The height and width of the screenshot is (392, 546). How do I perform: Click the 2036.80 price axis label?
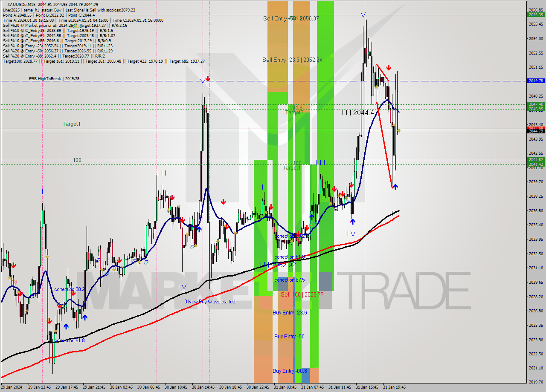(x=536, y=210)
